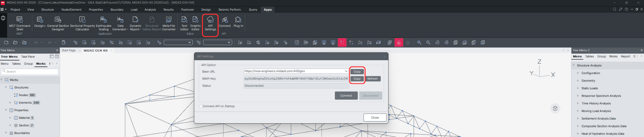This screenshot has height=137, width=644.
Task: Launch the Design+ application
Action: pos(40,21)
